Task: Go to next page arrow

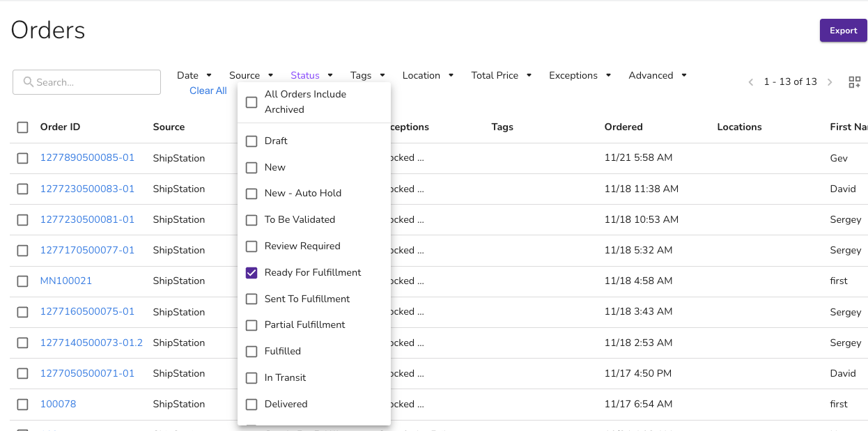Action: click(x=830, y=82)
